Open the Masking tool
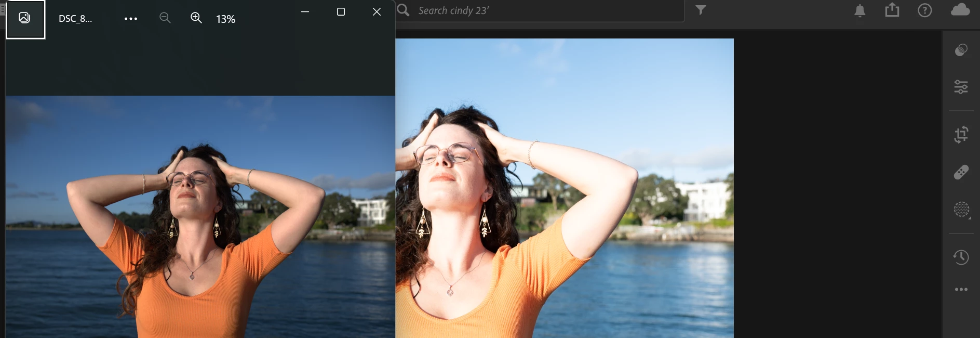The image size is (980, 338). tap(962, 210)
